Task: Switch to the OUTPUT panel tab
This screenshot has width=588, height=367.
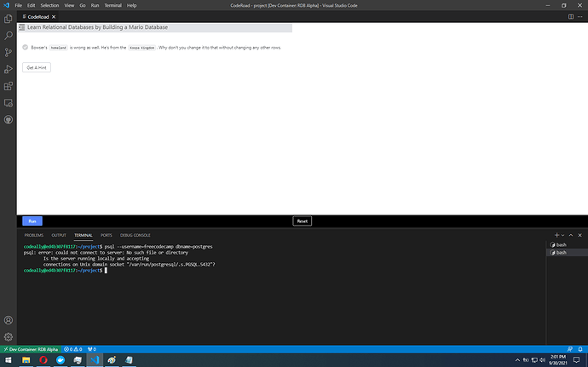Action: click(x=59, y=235)
